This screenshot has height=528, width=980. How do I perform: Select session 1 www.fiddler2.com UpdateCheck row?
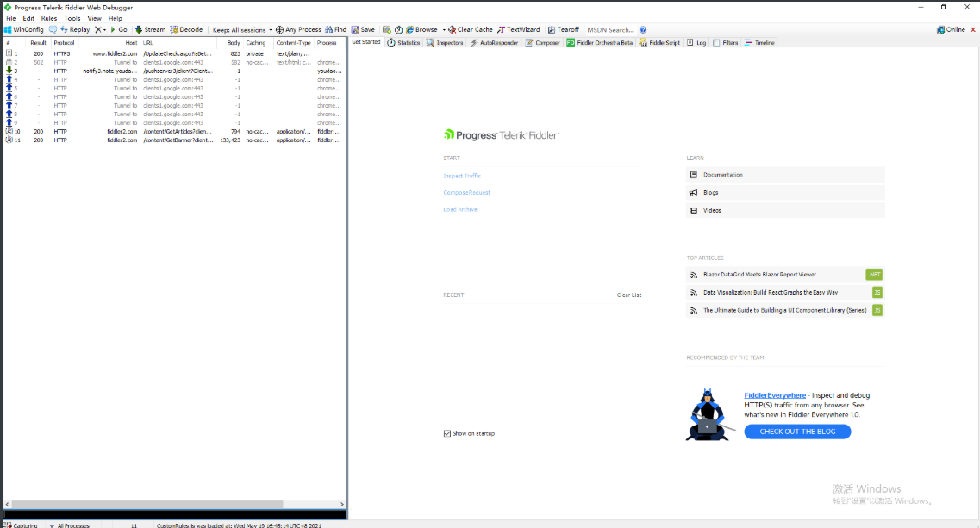pos(174,53)
